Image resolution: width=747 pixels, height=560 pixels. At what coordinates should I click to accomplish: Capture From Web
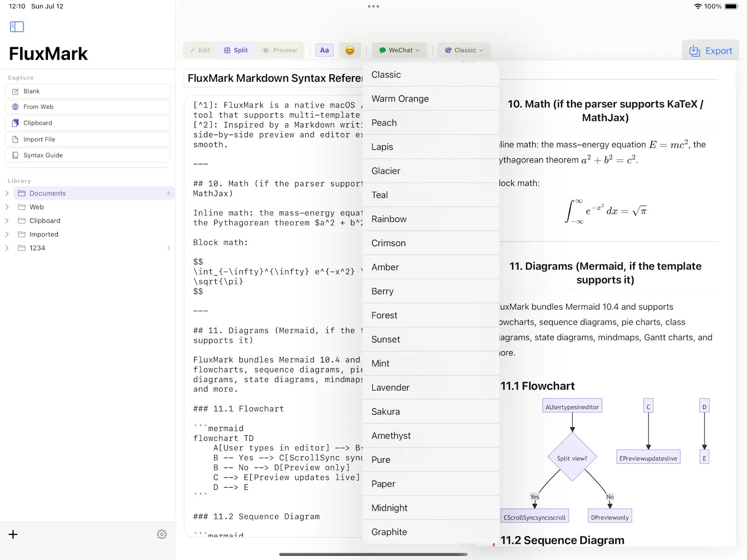point(87,107)
